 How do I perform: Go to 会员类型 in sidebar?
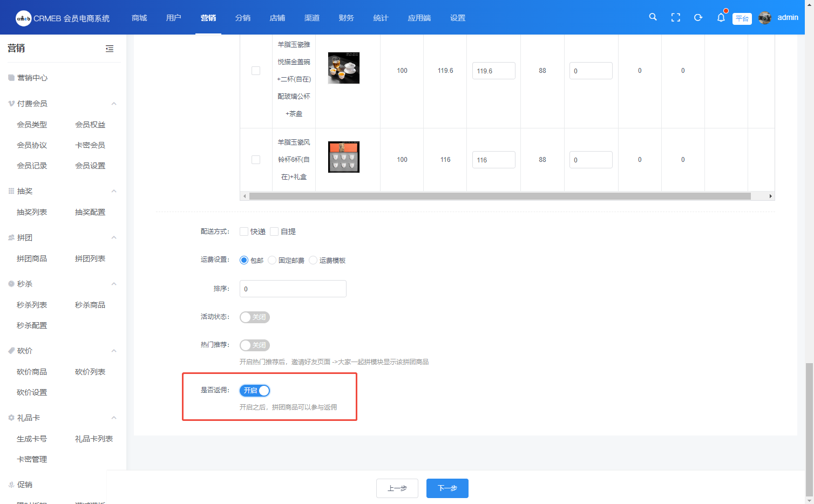point(32,125)
